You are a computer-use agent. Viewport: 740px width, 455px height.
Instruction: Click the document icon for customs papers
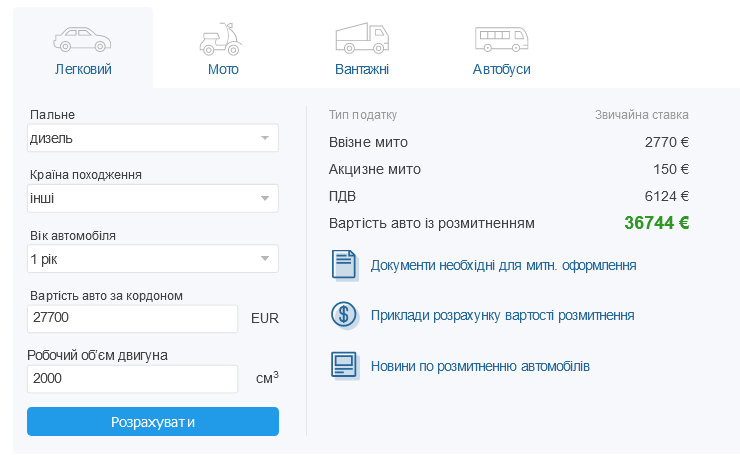tap(344, 265)
